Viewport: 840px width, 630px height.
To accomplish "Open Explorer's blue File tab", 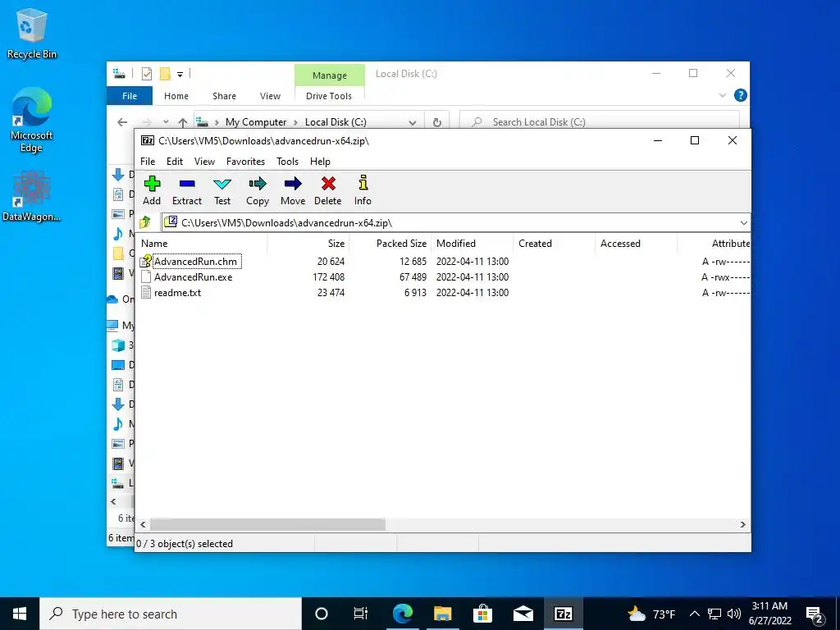I will pos(130,96).
